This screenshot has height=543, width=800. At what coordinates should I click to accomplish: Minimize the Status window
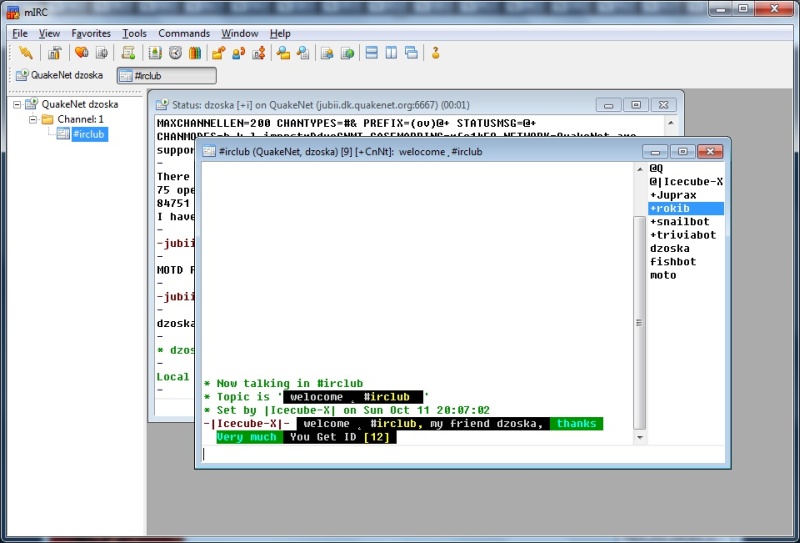coord(608,105)
